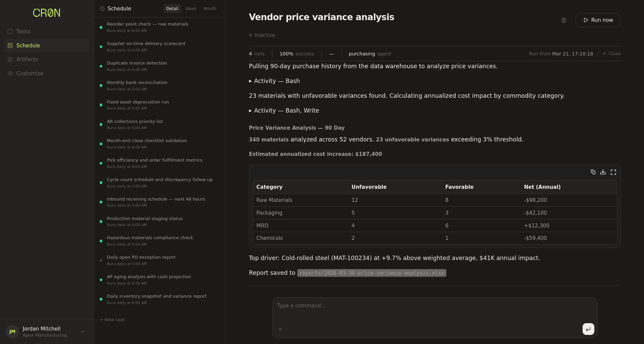Image resolution: width=644 pixels, height=344 pixels.
Task: Open Supplier on-time delivery scorecard task
Action: (x=159, y=47)
